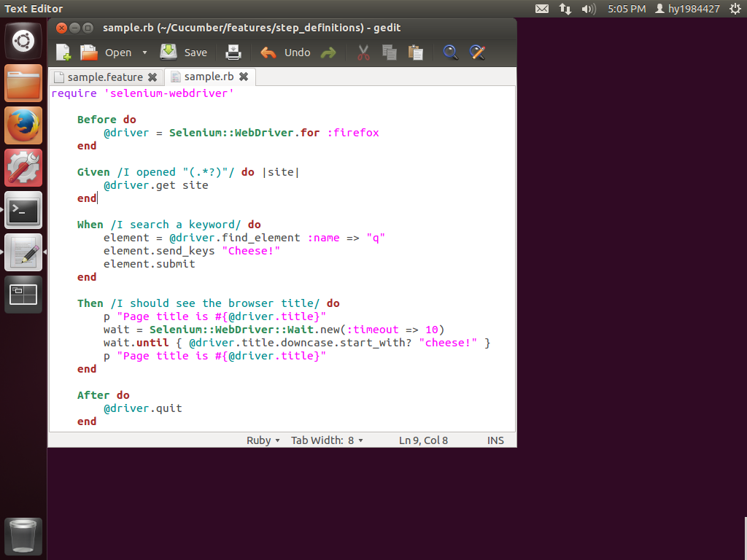Launch the Files manager from launcher
Viewport: 747px width, 560px height.
point(23,83)
